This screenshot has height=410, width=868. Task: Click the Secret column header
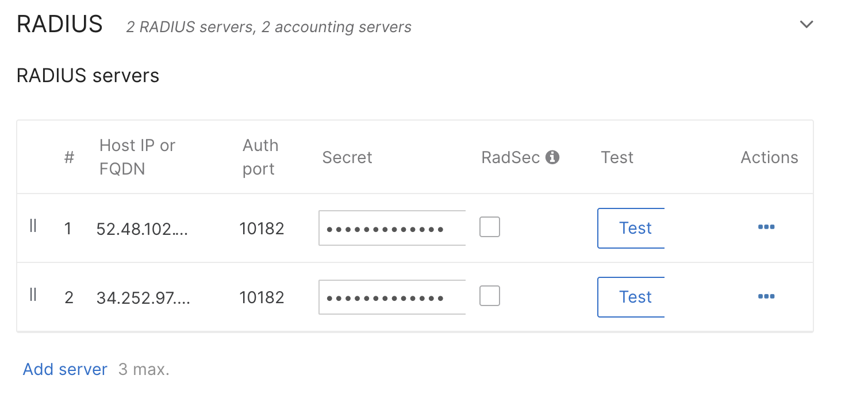point(347,157)
